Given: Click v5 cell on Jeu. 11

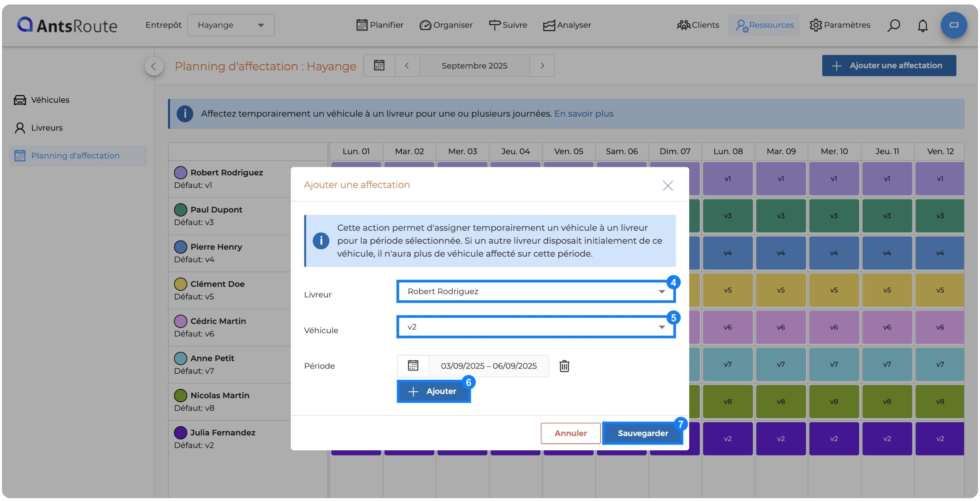Looking at the screenshot, I should pyautogui.click(x=887, y=290).
